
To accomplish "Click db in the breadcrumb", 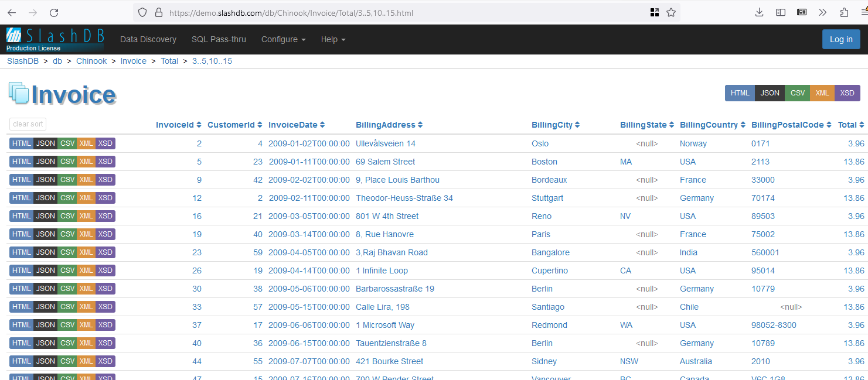I will 57,61.
